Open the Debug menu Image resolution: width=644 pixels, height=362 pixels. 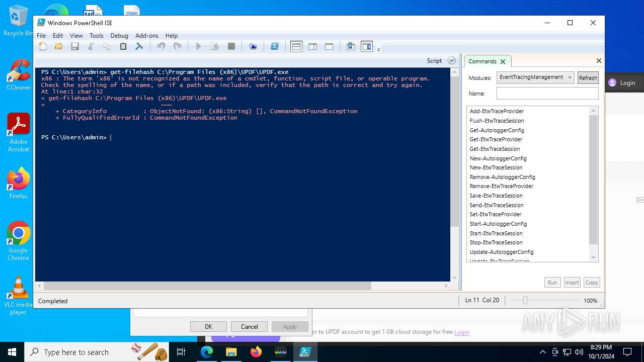pyautogui.click(x=119, y=36)
